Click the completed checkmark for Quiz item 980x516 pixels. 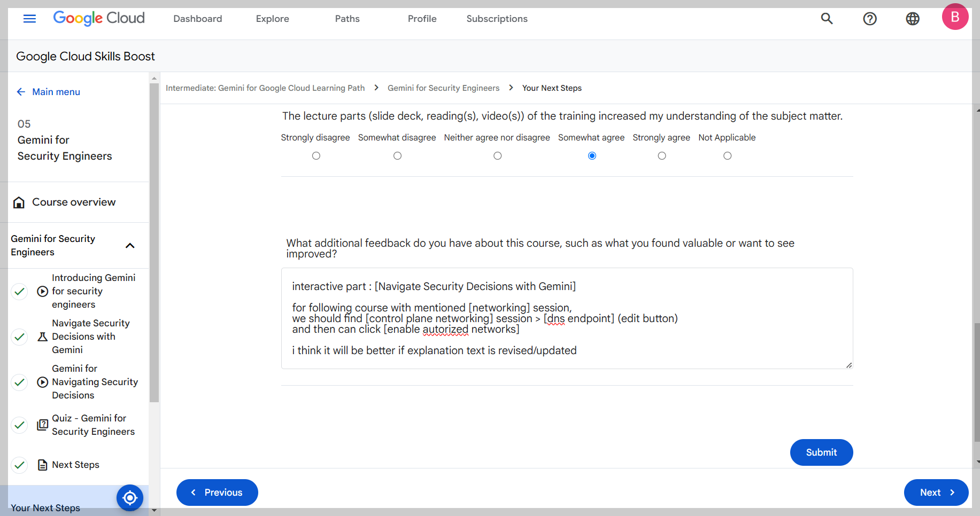click(20, 425)
